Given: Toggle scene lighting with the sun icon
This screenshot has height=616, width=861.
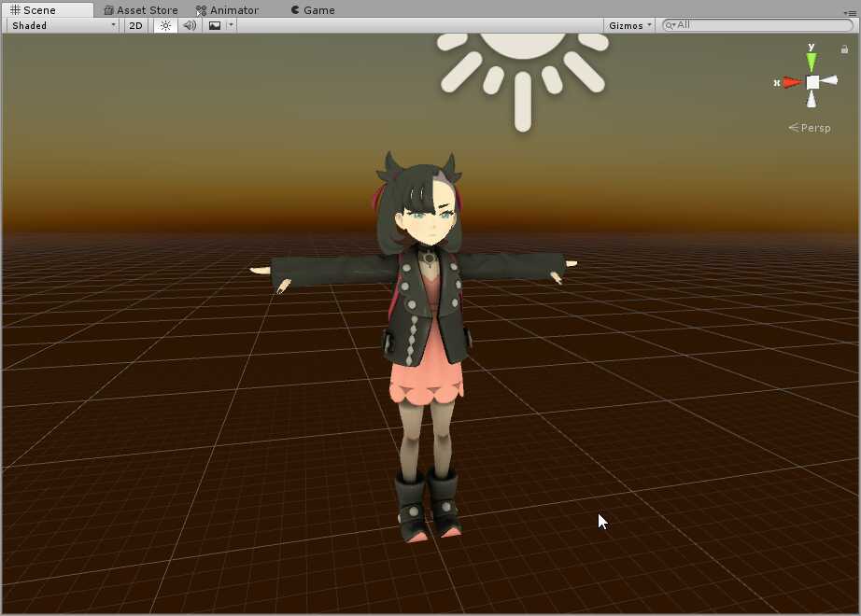Looking at the screenshot, I should [x=165, y=25].
